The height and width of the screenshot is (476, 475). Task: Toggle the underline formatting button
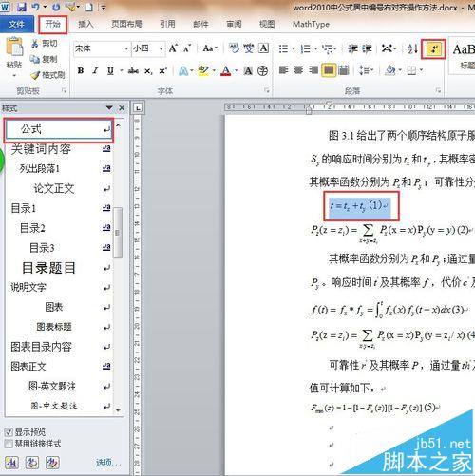[110, 70]
